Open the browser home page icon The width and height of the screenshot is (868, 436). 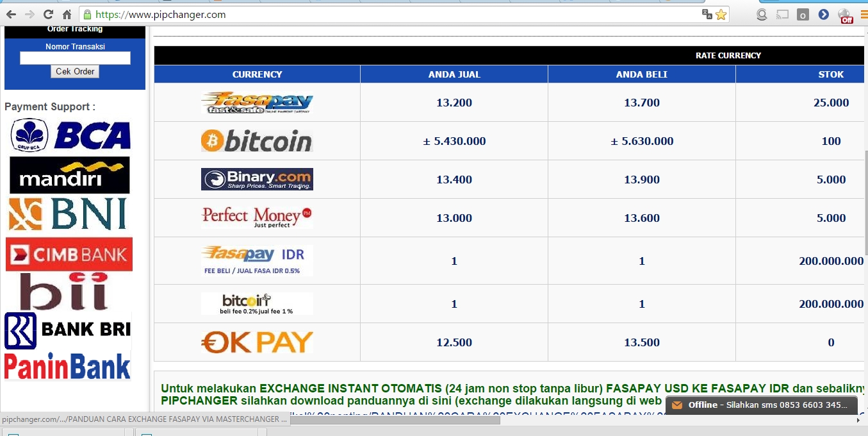tap(67, 14)
